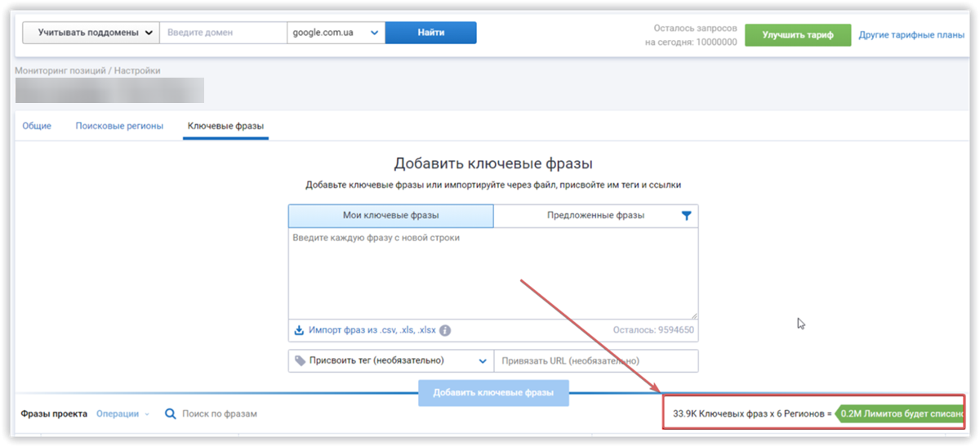This screenshot has width=980, height=447.
Task: Click the blue 'Найти' button
Action: [x=430, y=33]
